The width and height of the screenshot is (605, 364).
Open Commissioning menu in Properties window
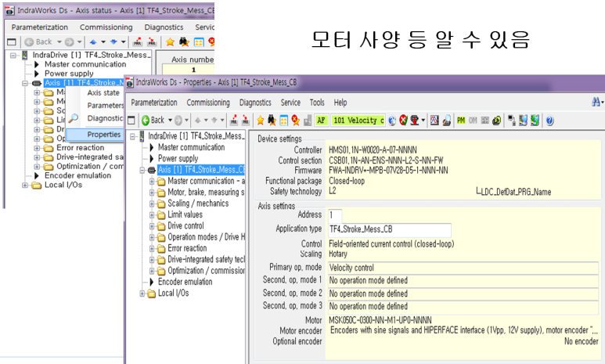(x=208, y=103)
